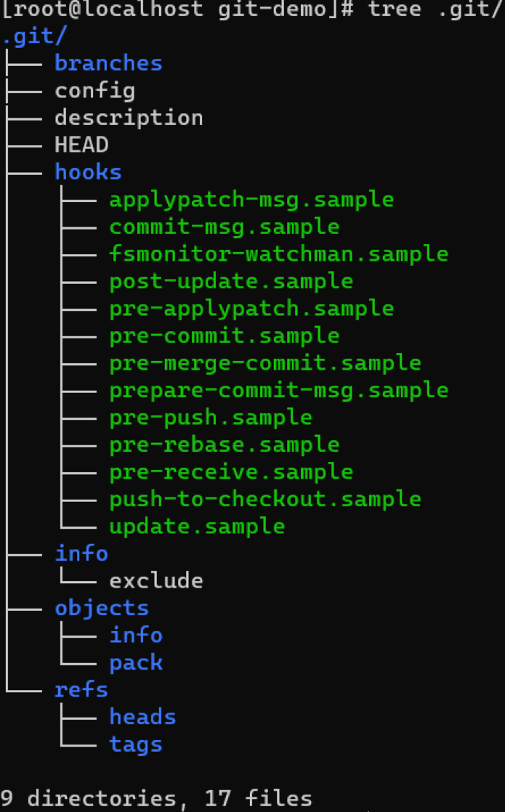Select the config file in tree
505x812 pixels.
(94, 91)
